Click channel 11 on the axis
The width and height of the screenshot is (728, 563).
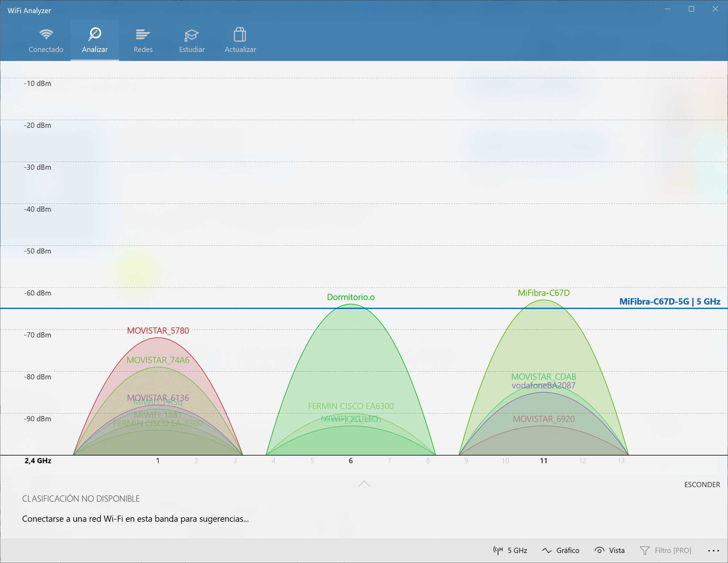[x=543, y=460]
